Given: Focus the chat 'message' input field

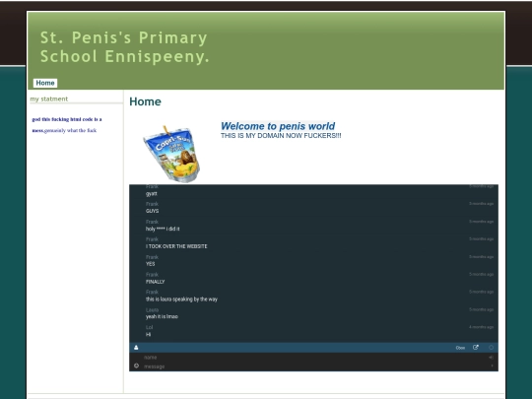Looking at the screenshot, I should tap(314, 366).
